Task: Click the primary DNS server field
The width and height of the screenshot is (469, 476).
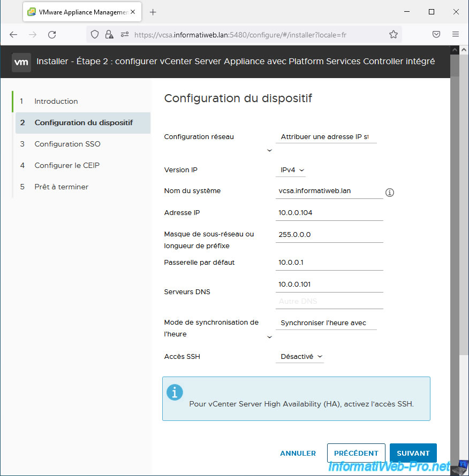Action: point(329,285)
